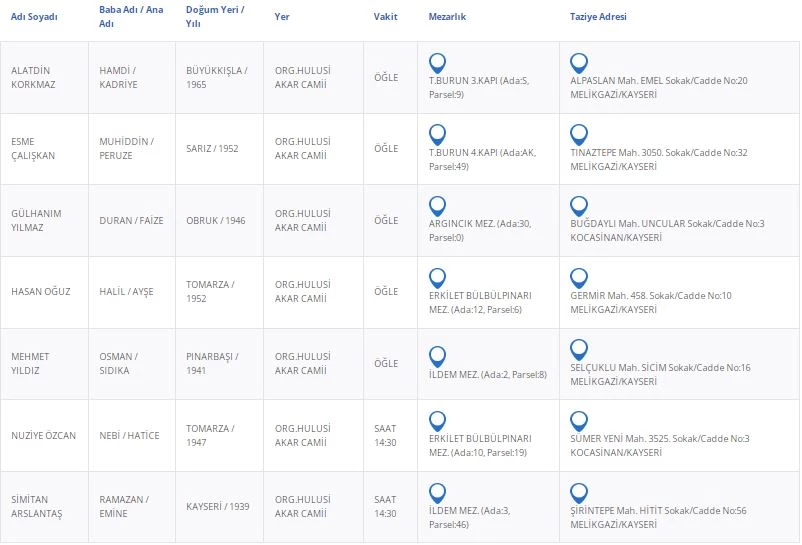Click the 'Taziye Adresi' column header
Image resolution: width=802 pixels, height=545 pixels.
(598, 17)
